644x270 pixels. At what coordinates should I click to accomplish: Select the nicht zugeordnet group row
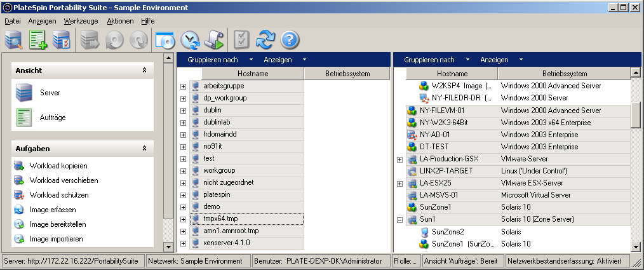click(247, 183)
